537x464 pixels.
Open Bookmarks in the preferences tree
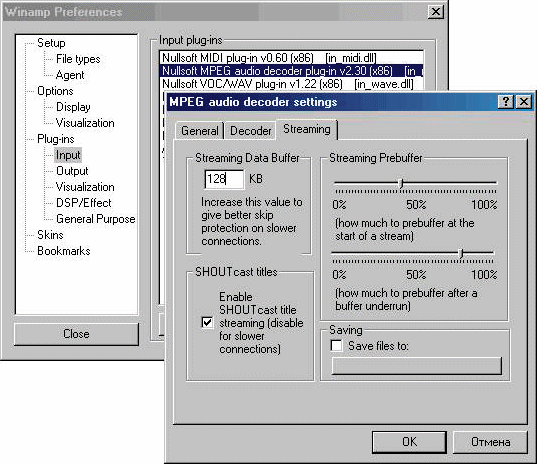point(63,251)
